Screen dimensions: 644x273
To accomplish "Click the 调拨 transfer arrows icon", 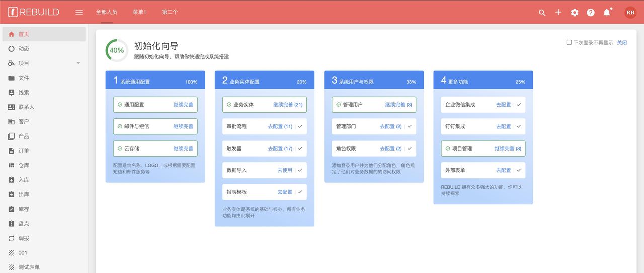I will click(12, 238).
